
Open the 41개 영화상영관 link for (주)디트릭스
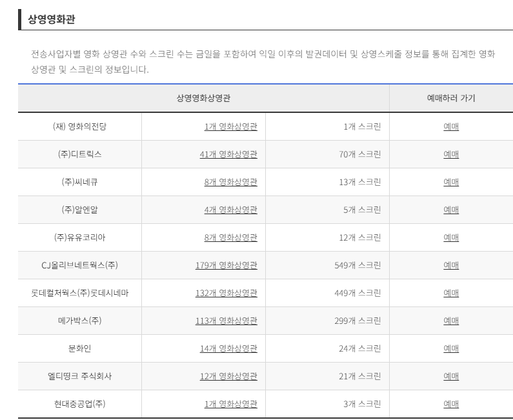coord(228,154)
